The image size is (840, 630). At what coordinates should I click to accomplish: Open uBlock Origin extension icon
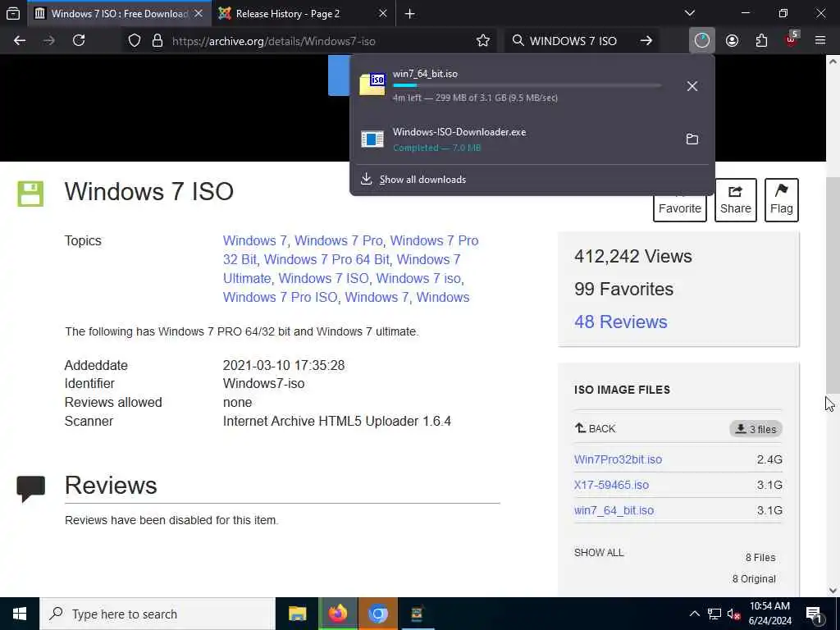coord(792,39)
